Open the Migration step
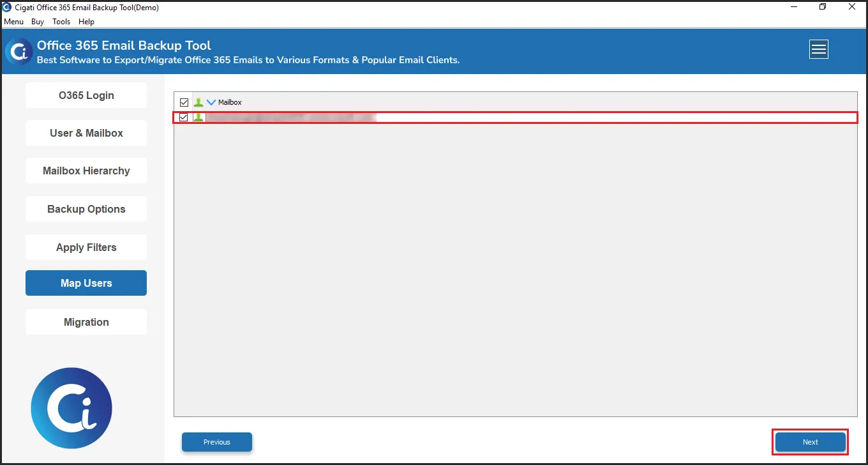The width and height of the screenshot is (868, 465). 86,322
